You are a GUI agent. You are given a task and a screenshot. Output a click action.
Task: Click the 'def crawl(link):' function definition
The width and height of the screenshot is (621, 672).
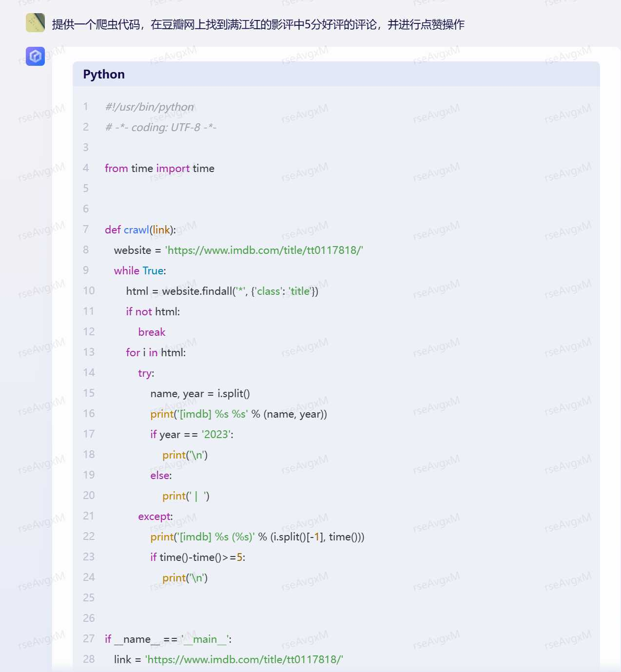pos(140,230)
